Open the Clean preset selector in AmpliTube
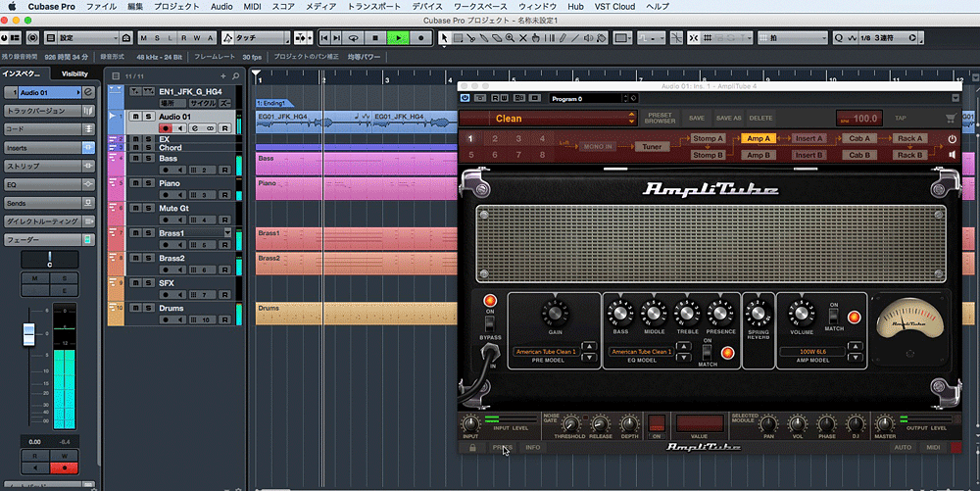Image resolution: width=980 pixels, height=491 pixels. coord(548,118)
